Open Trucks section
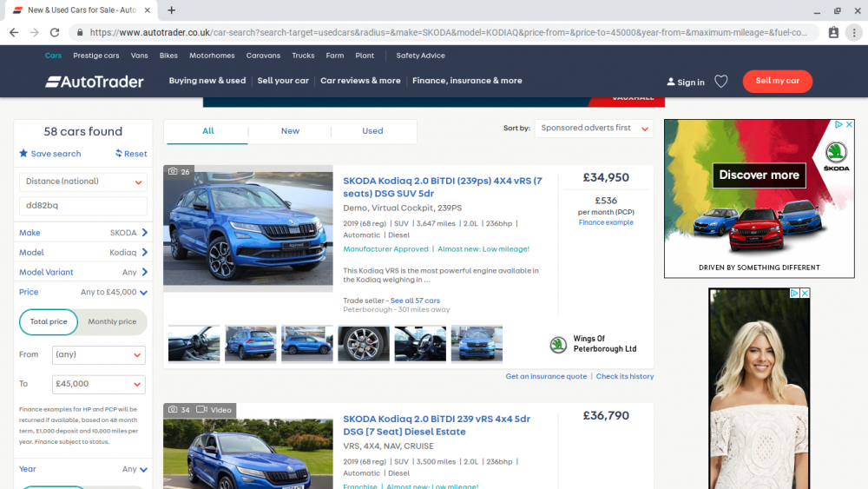The width and height of the screenshot is (868, 489). [303, 56]
